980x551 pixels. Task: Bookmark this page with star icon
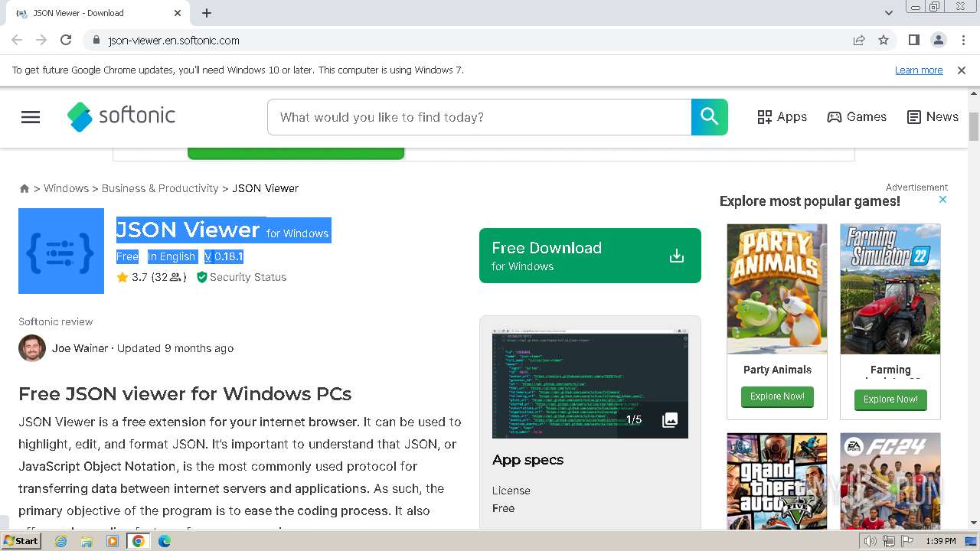point(884,40)
